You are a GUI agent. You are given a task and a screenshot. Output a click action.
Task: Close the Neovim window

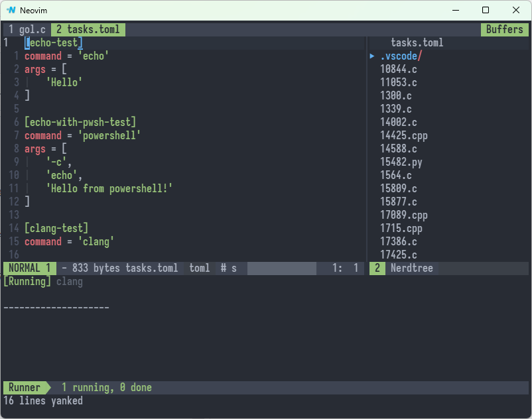click(x=515, y=10)
